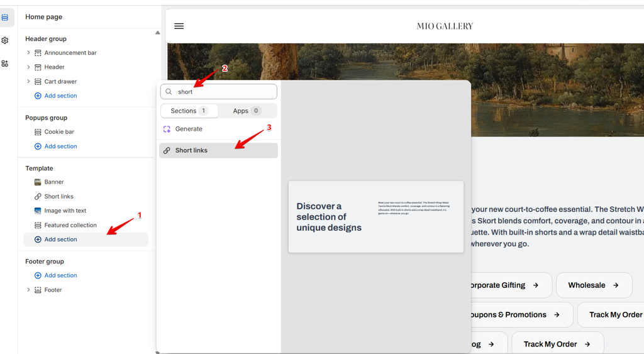
Task: Select Announcement bar in Header group
Action: [70, 53]
